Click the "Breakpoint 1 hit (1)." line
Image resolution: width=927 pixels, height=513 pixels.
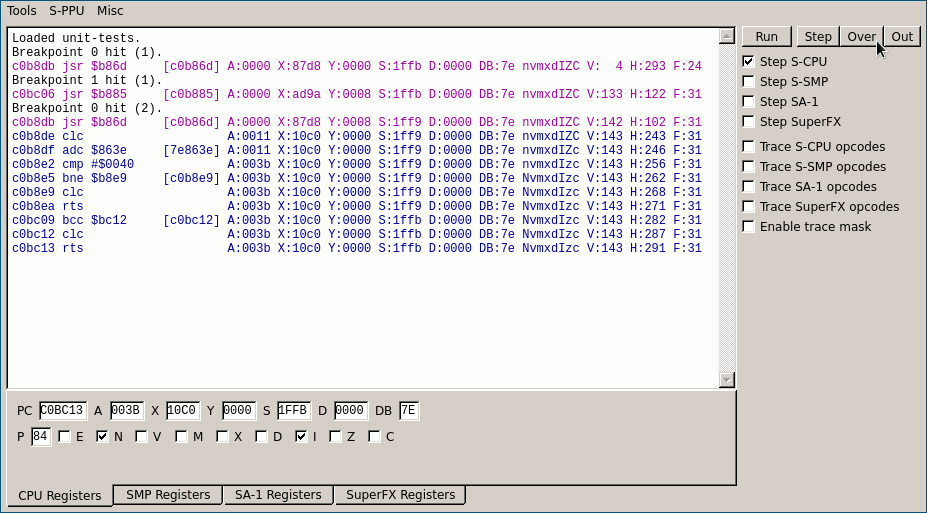87,80
